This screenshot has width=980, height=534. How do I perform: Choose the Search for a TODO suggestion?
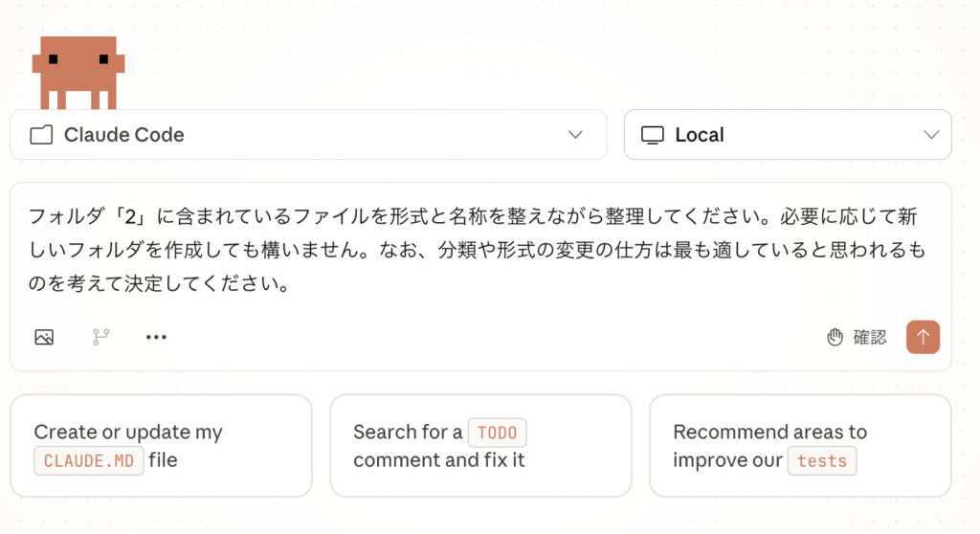480,446
